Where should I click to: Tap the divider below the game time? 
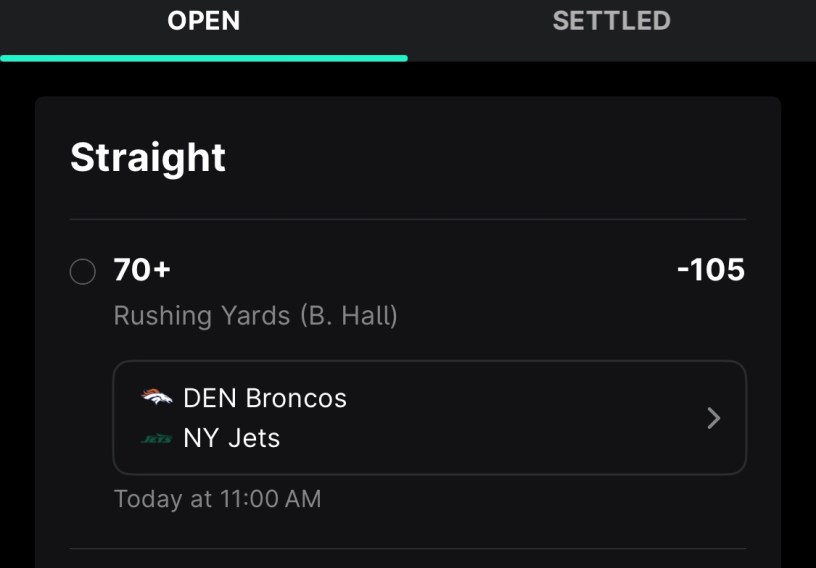click(x=408, y=548)
